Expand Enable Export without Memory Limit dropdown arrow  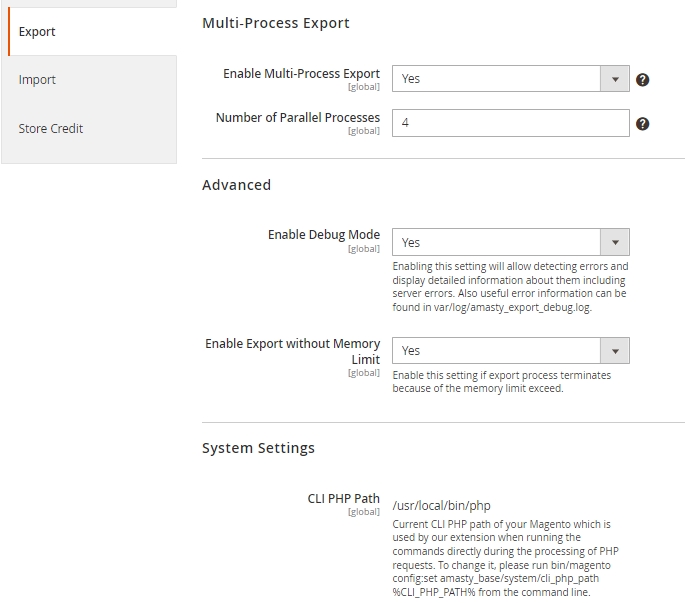(x=615, y=351)
